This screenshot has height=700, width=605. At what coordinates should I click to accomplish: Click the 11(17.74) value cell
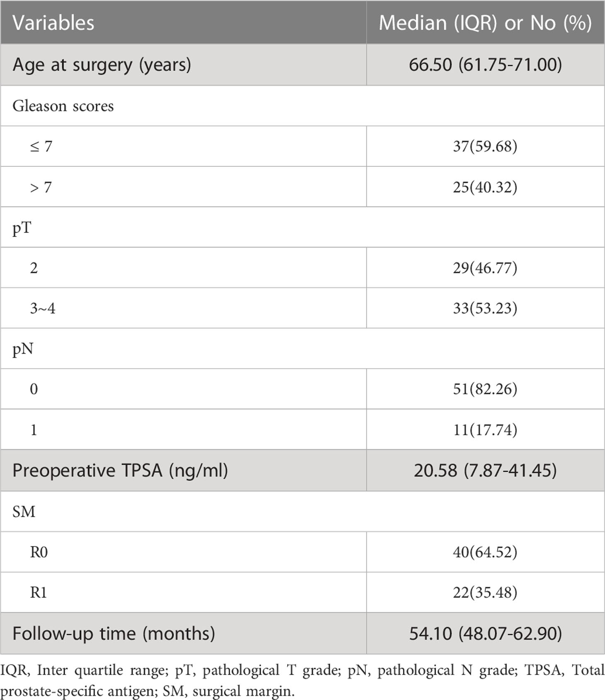point(486,430)
